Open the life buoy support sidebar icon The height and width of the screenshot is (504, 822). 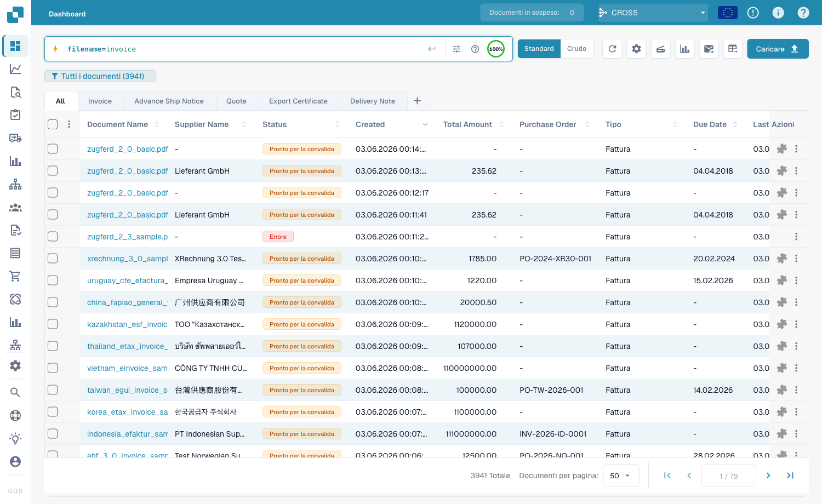tap(15, 415)
